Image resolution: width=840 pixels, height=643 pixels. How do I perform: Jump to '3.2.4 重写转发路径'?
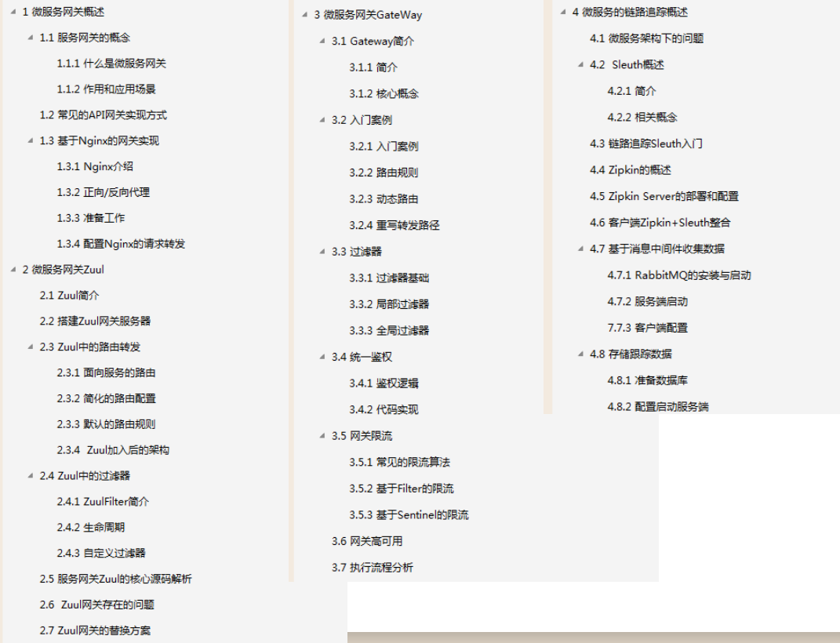[395, 225]
